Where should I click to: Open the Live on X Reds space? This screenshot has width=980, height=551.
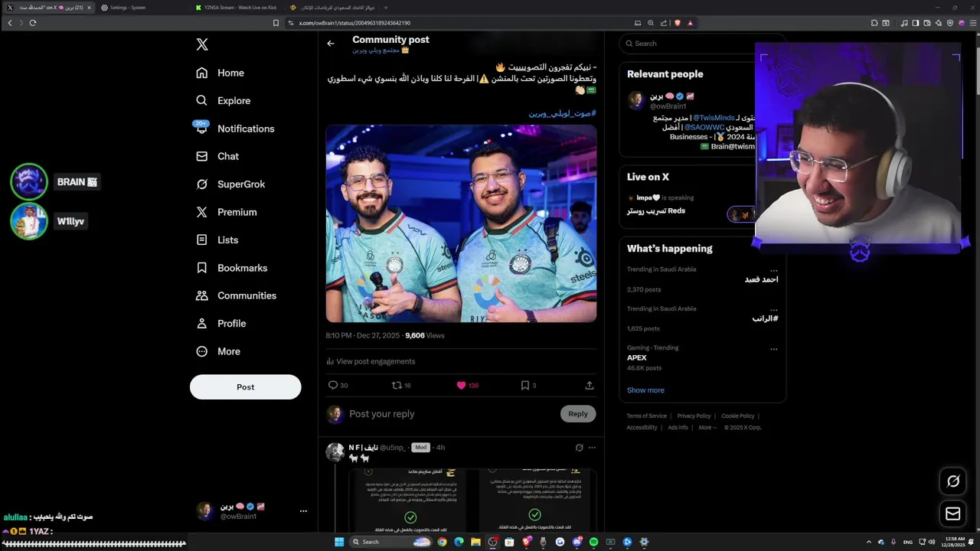coord(656,211)
